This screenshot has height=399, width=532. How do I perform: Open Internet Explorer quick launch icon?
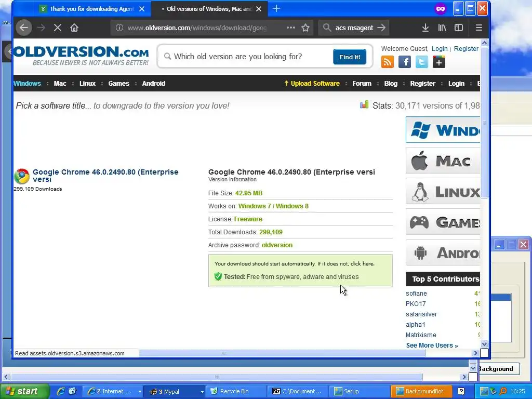pos(61,391)
